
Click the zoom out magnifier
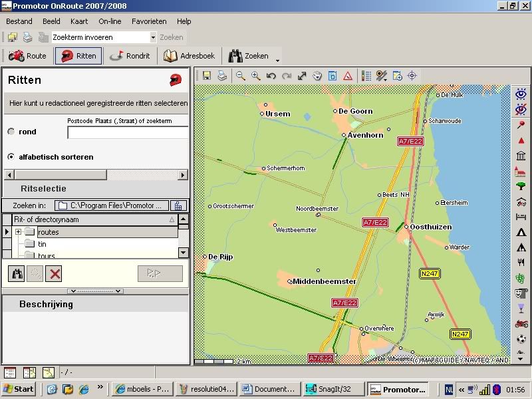coord(241,76)
